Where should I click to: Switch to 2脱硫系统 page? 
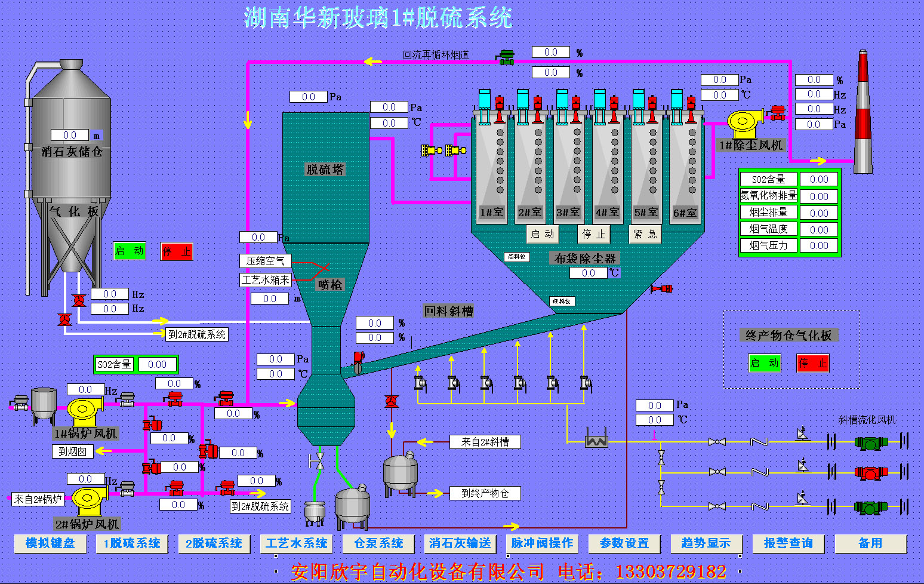(214, 543)
